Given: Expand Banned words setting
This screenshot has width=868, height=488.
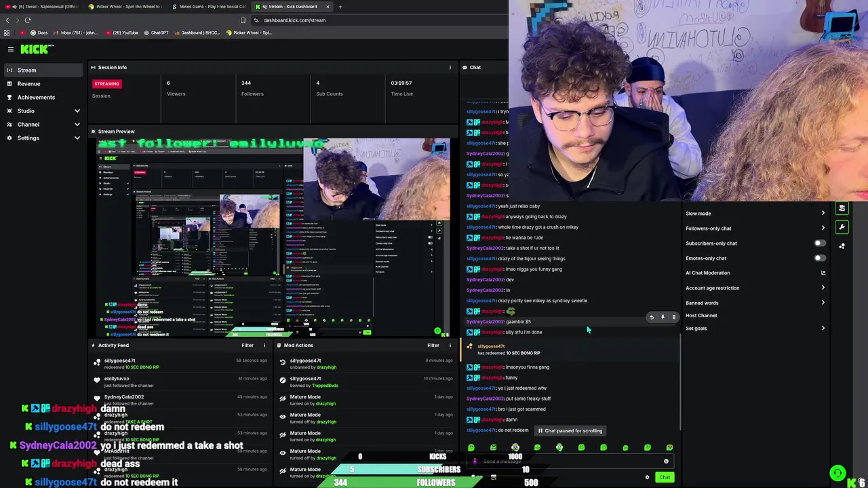Looking at the screenshot, I should coord(755,303).
